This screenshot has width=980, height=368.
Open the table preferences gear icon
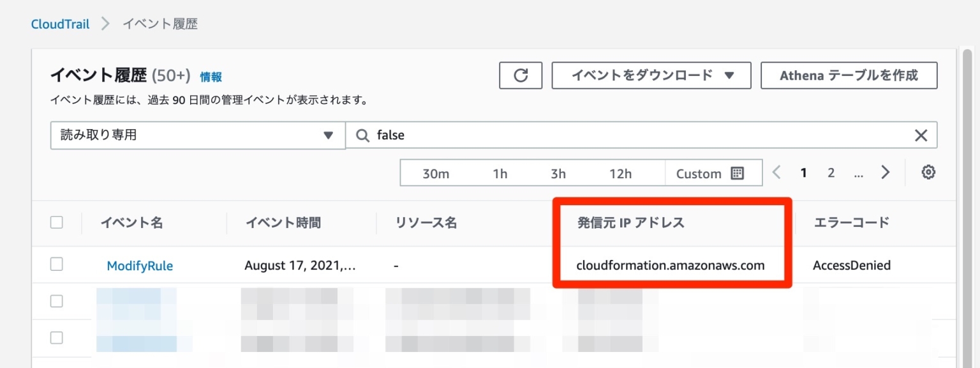928,172
